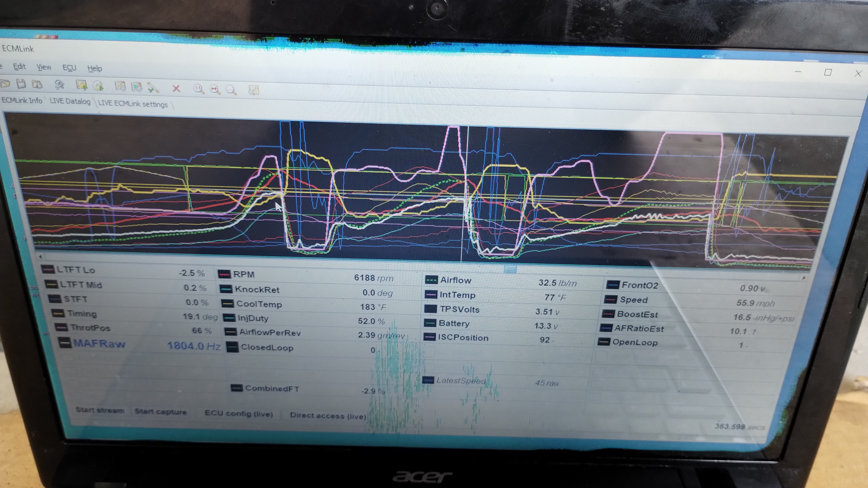Click the 6188 rpm value

click(374, 278)
